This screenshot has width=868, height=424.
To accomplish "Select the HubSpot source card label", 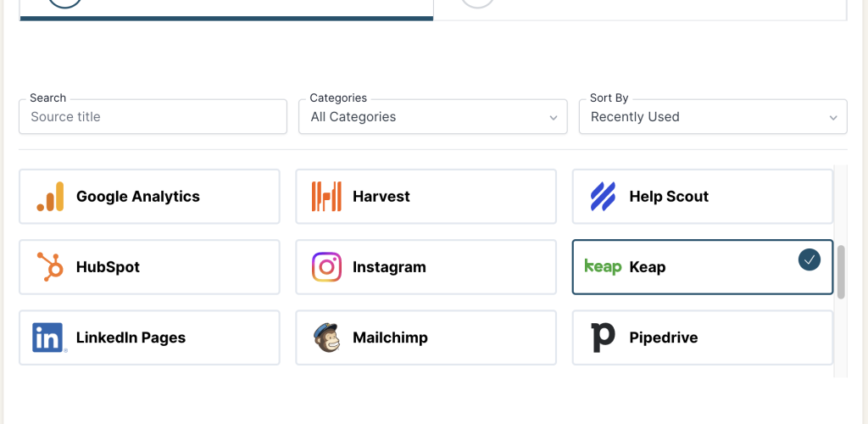I will click(x=108, y=267).
